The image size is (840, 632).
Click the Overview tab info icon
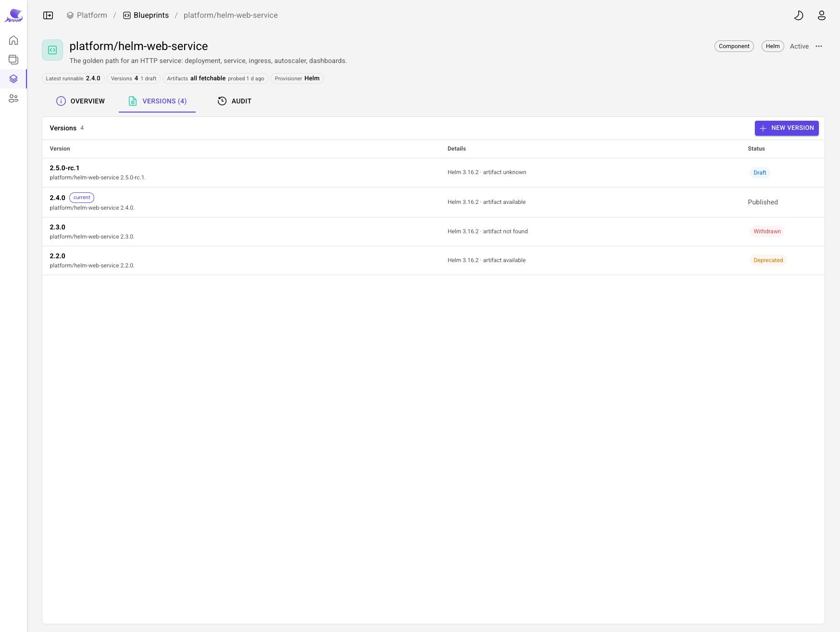tap(61, 101)
